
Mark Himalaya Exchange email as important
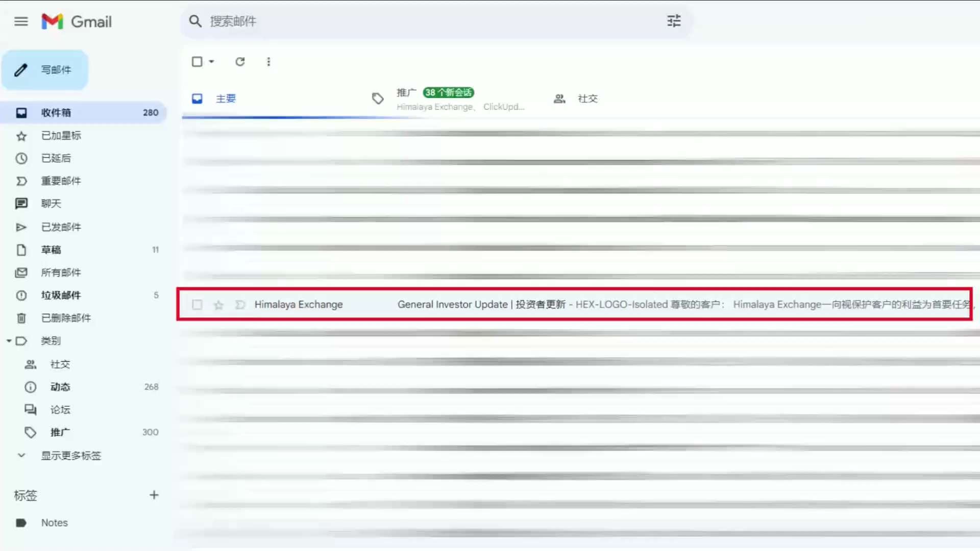point(240,305)
